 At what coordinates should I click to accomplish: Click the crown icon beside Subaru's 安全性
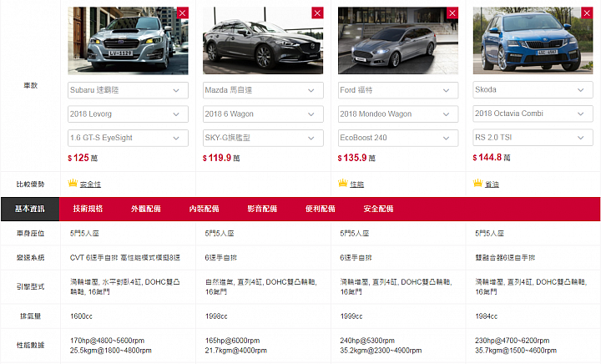pos(73,183)
